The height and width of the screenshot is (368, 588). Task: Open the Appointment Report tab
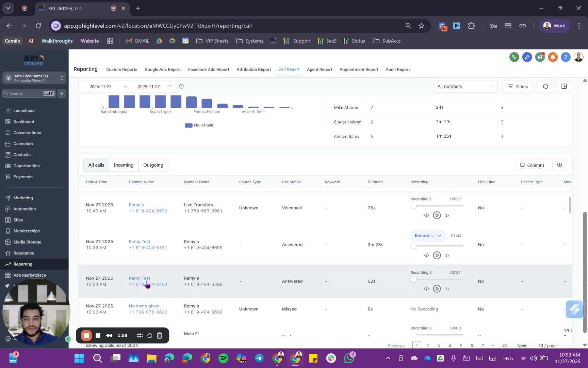click(359, 70)
